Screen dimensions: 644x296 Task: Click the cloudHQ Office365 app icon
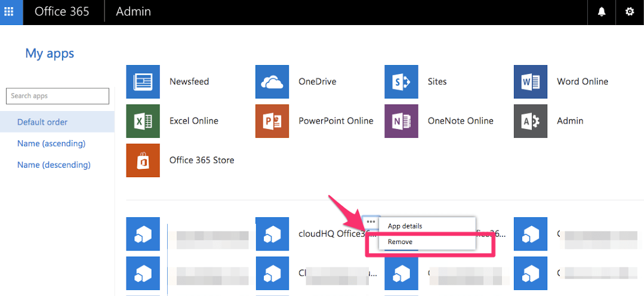(x=272, y=234)
